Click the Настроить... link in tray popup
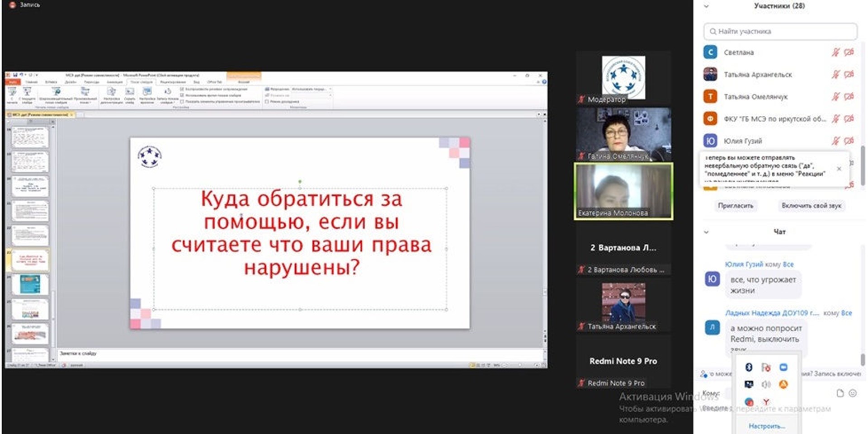The height and width of the screenshot is (434, 868). (x=766, y=426)
